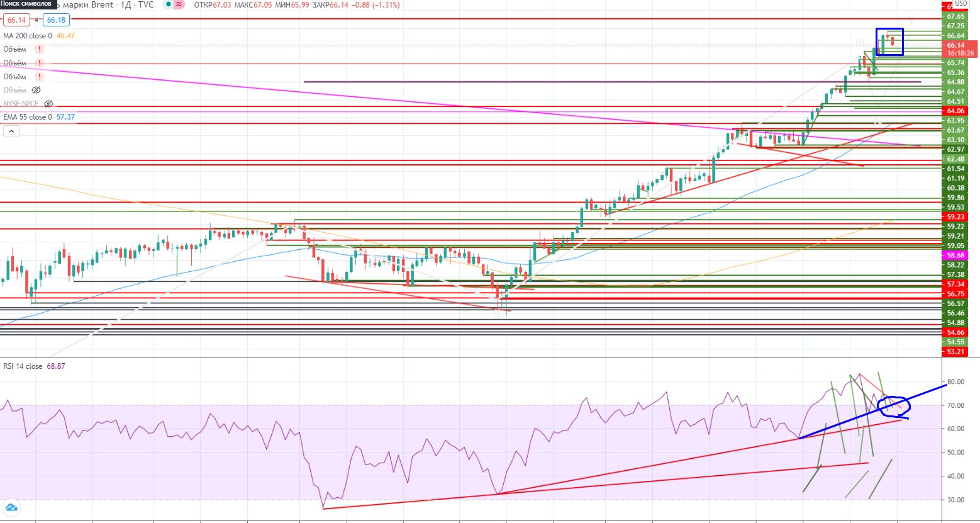
Task: Show the hidden Объём indicator via eye icon
Action: 36,90
